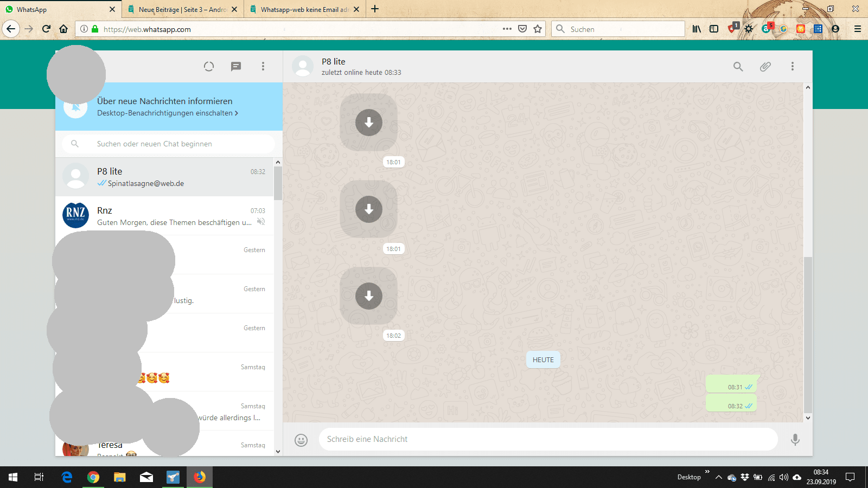Open Mail app from taskbar
868x488 pixels.
[x=146, y=477]
